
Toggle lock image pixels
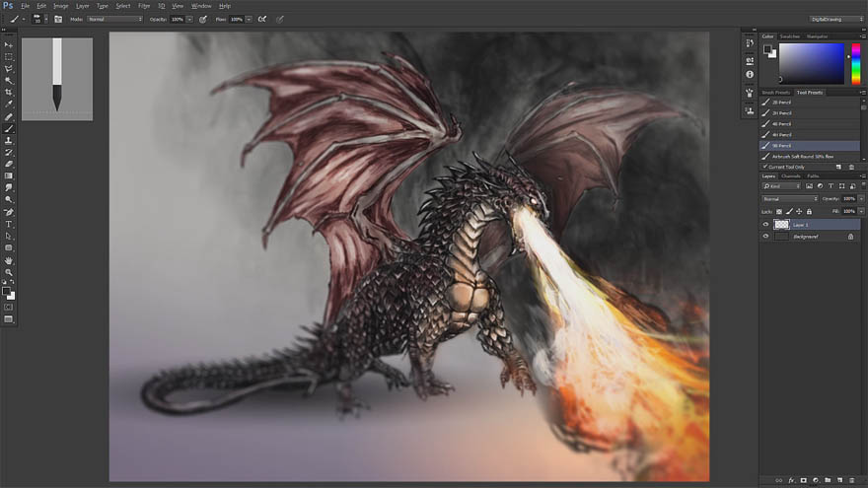coord(789,211)
